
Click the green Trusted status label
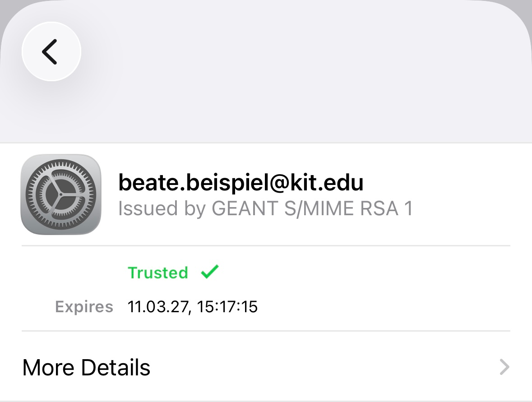click(158, 273)
